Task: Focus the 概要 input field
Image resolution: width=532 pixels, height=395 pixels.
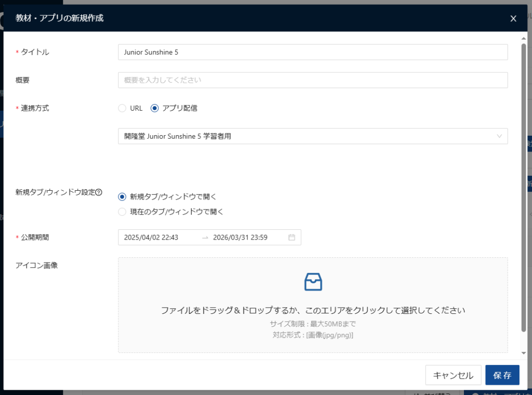Action: pos(313,80)
